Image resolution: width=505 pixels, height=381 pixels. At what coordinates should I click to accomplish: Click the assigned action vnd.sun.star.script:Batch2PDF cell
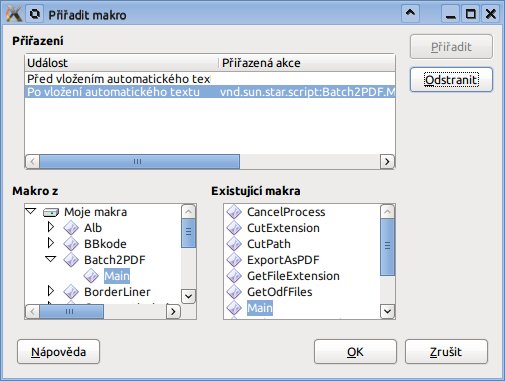(307, 92)
